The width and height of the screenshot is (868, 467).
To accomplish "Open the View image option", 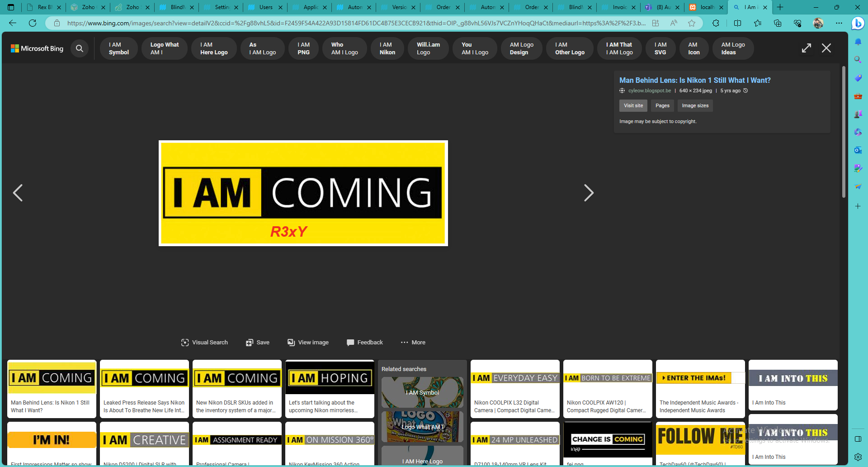I will (x=308, y=343).
